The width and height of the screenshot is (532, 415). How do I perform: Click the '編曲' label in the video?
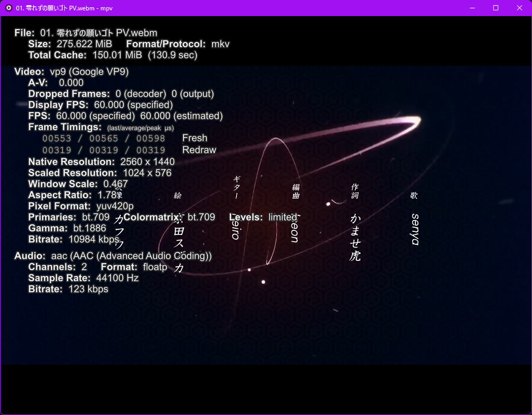296,191
